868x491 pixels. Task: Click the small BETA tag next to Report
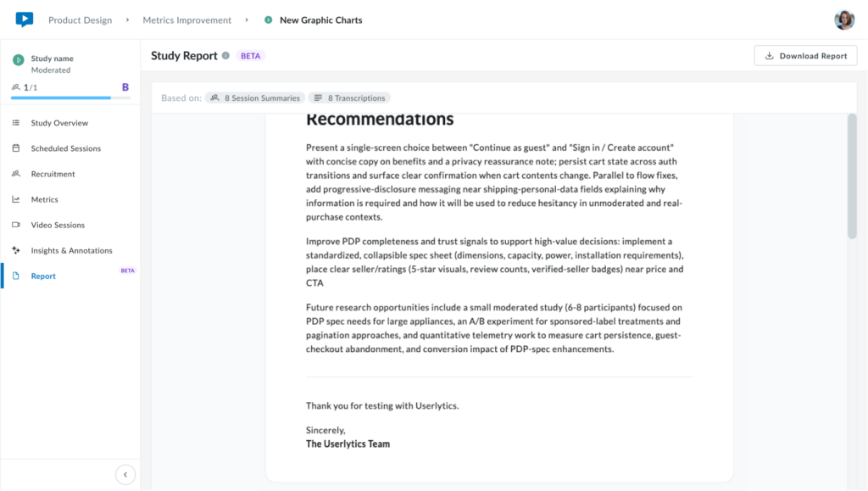click(x=128, y=271)
